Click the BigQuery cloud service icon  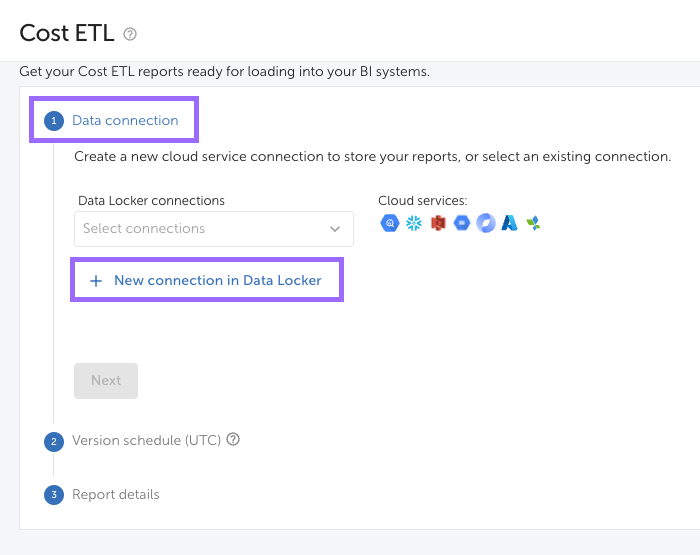389,223
